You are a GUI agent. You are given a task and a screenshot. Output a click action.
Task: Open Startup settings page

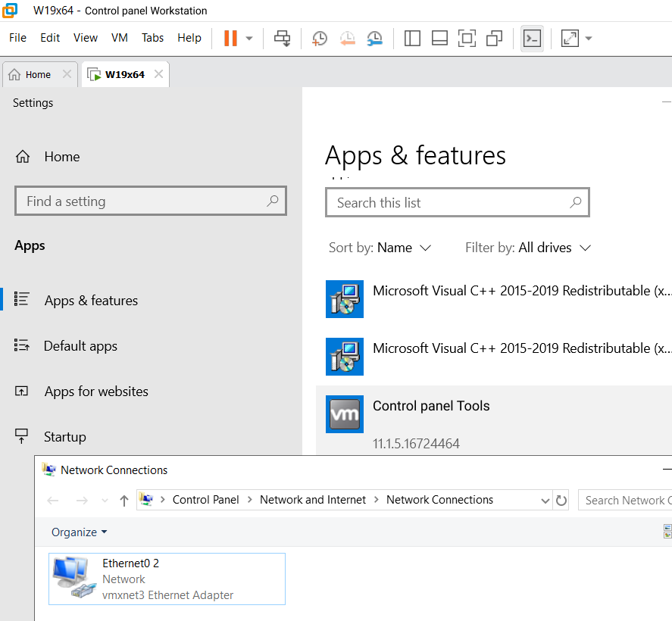[x=64, y=437]
